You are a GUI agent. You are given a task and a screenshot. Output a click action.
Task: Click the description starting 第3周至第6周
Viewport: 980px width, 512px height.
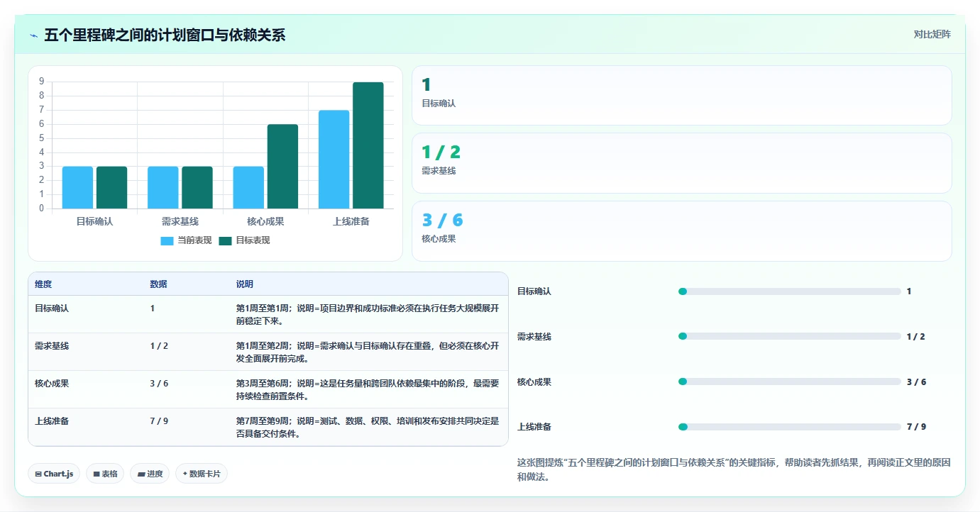368,389
